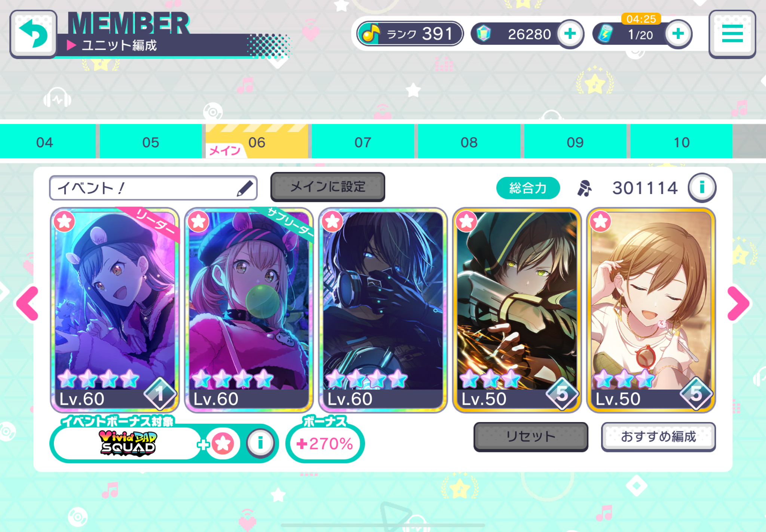Open total power info icon
The image size is (766, 532).
point(702,187)
